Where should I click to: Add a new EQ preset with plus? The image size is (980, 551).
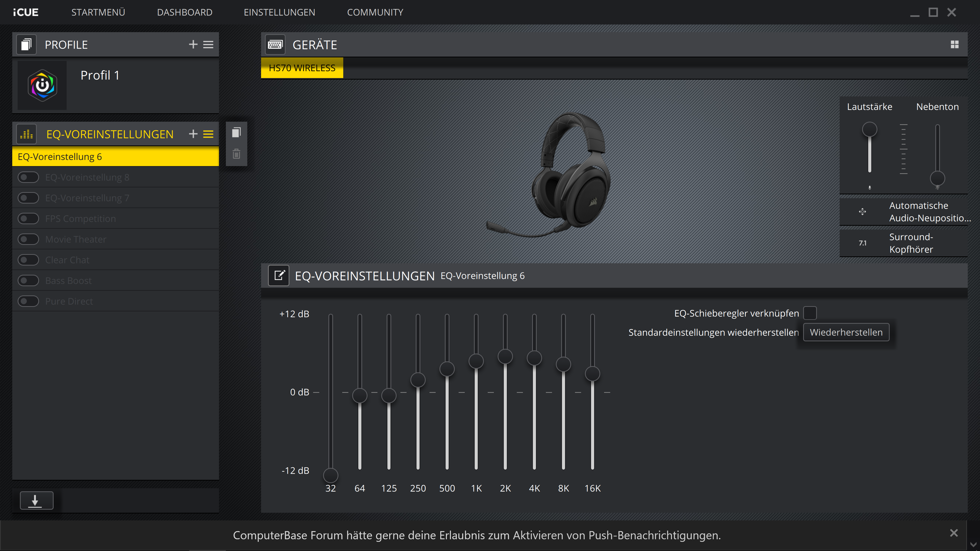point(193,134)
